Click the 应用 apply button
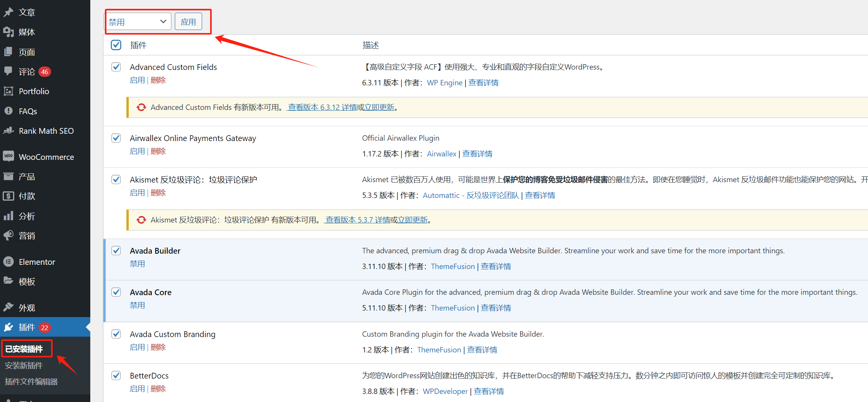The height and width of the screenshot is (402, 868). click(x=188, y=21)
